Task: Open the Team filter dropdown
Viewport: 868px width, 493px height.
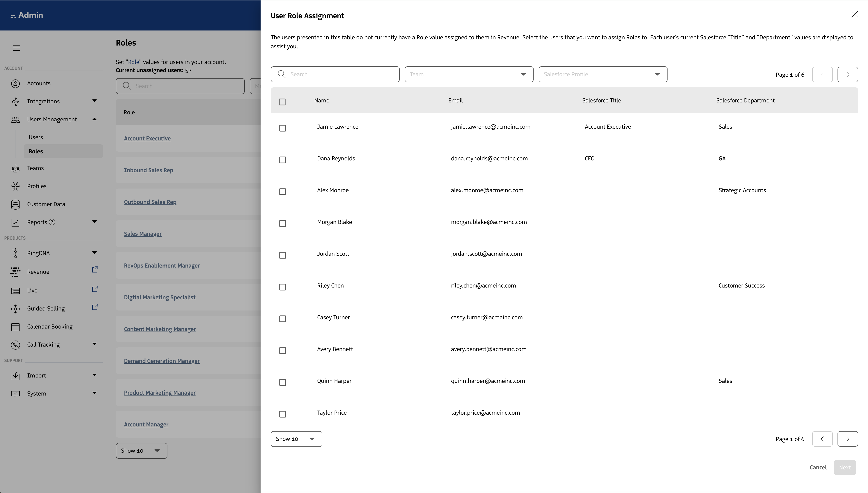Action: pos(469,75)
